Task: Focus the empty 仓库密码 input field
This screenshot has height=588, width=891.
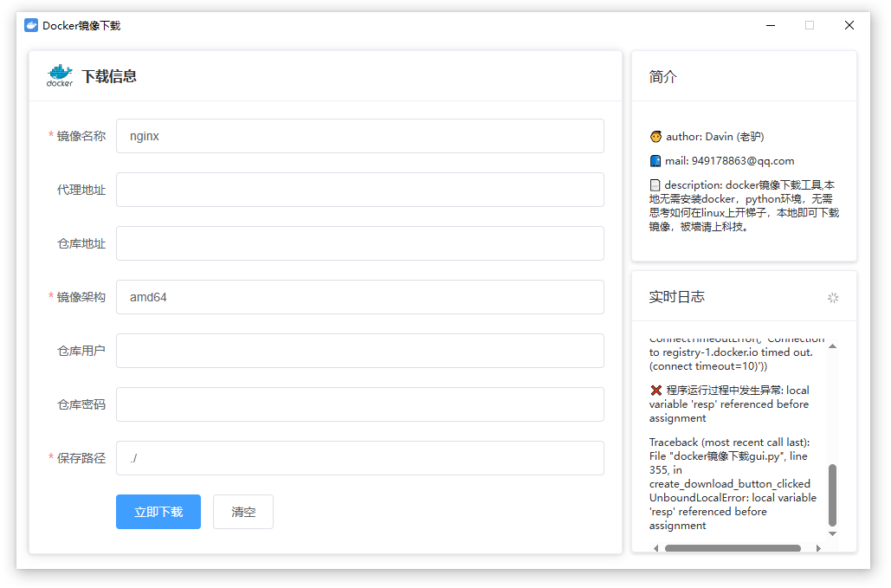Action: pos(359,404)
